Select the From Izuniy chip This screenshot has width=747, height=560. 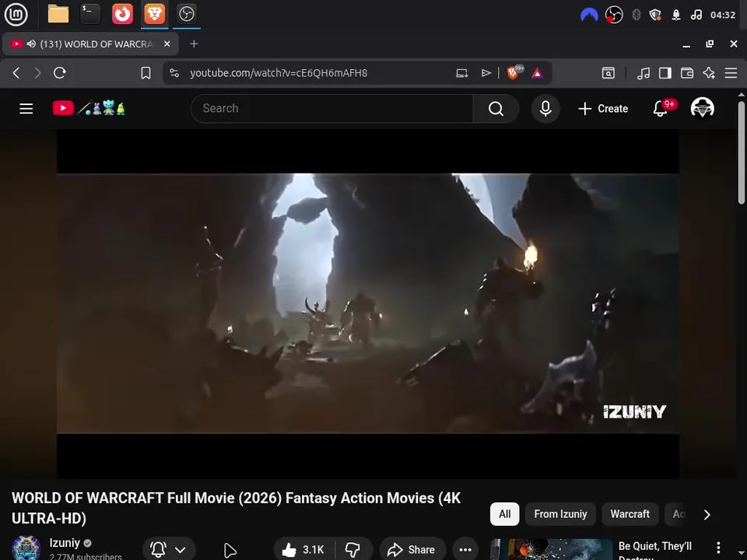560,514
